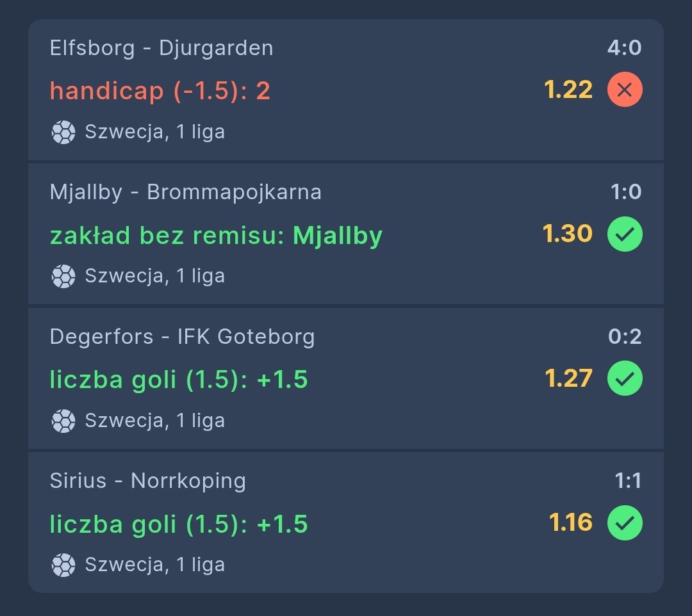
Task: Select the zakład bez remisu: Mjallby bet
Action: coord(217,236)
